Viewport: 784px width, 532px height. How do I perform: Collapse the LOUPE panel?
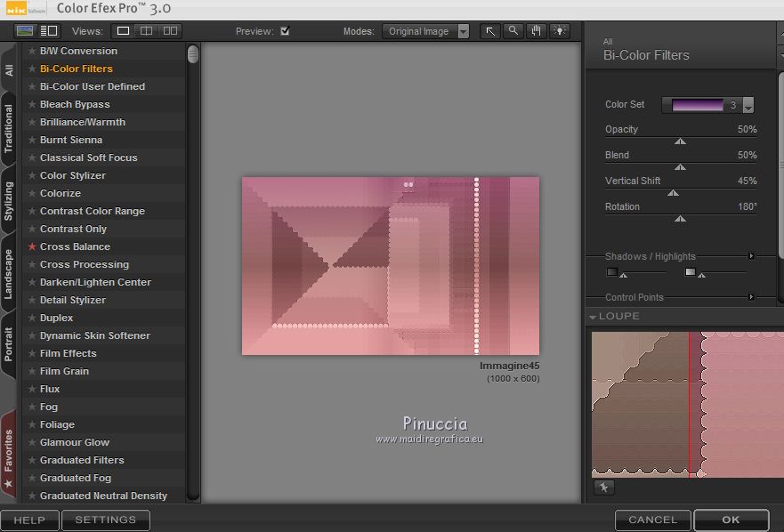pyautogui.click(x=593, y=317)
